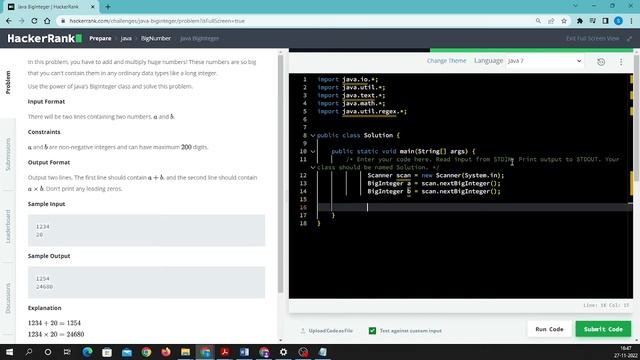Click the Run Code button

click(549, 329)
